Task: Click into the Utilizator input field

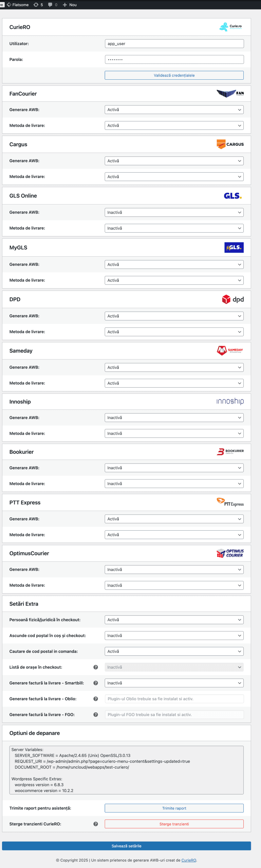Action: click(174, 43)
